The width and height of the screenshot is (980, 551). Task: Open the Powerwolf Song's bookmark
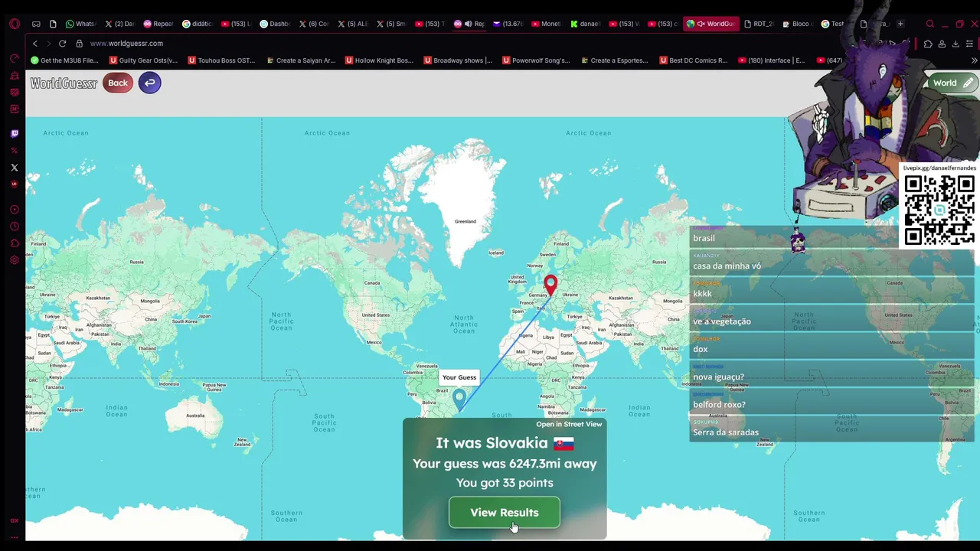[x=536, y=60]
